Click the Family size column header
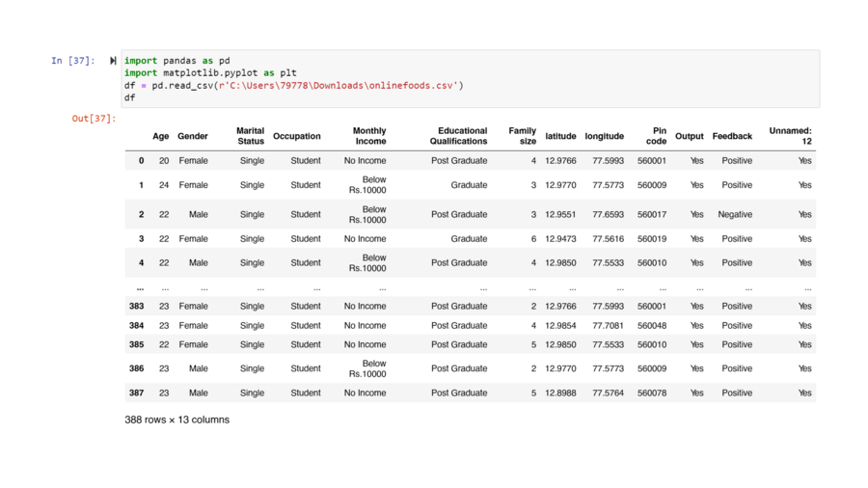Viewport: 868px width, 488px height. [x=523, y=136]
